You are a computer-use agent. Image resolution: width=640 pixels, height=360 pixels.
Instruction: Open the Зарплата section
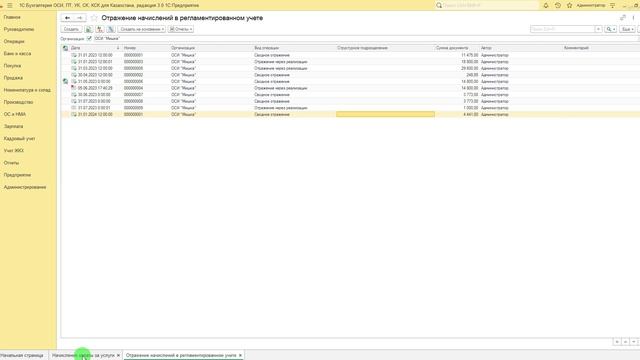13,127
